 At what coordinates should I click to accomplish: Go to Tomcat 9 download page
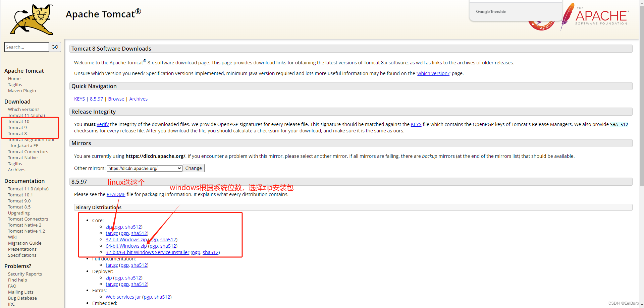(17, 127)
